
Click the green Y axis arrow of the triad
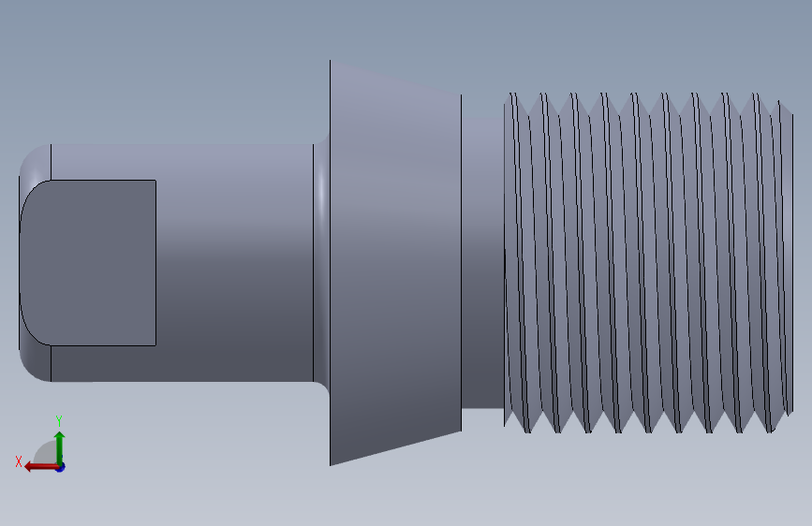coord(60,447)
